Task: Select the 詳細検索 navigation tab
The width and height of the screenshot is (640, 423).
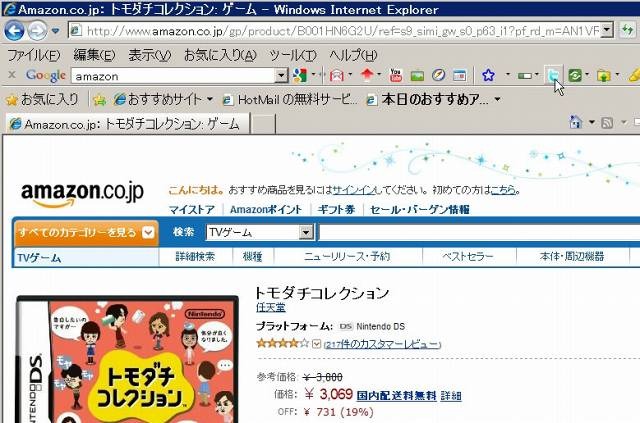Action: 195,256
